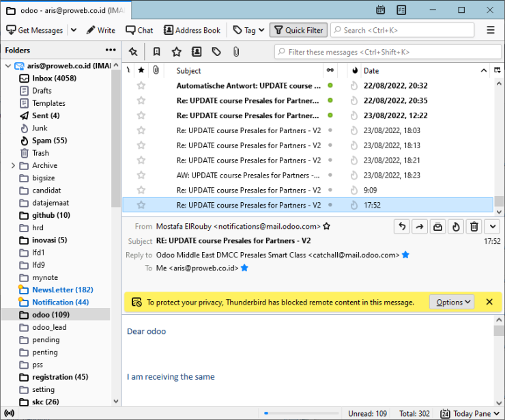Open the Options dropdown in privacy bar
Screen dimensions: 505x420
point(452,302)
